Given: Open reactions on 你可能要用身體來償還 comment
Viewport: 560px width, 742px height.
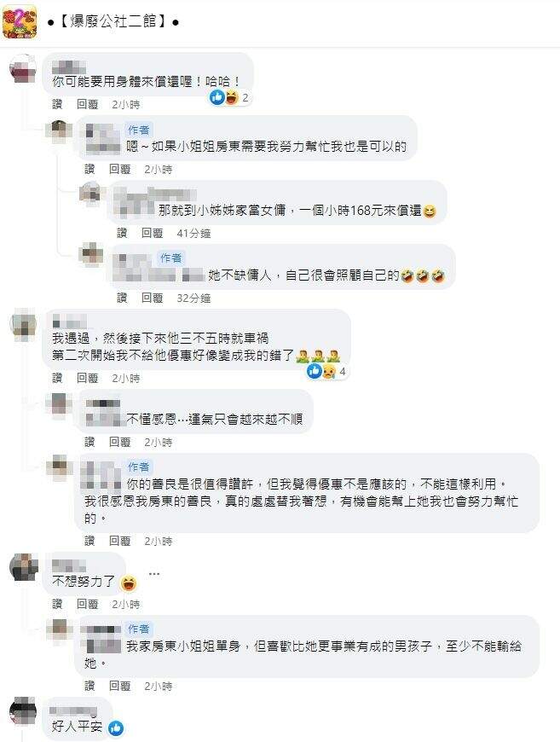Looking at the screenshot, I should (229, 97).
